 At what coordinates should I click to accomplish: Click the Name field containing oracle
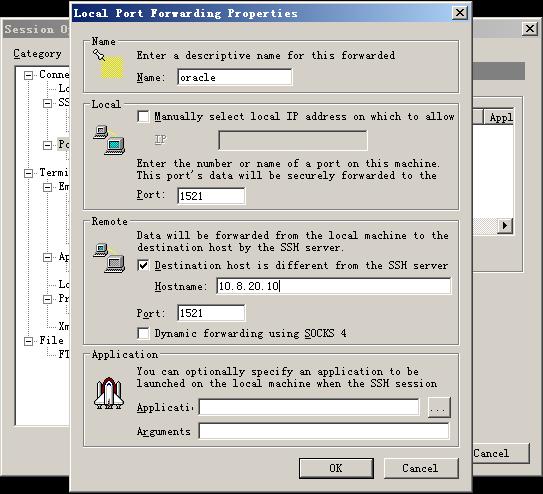[234, 77]
